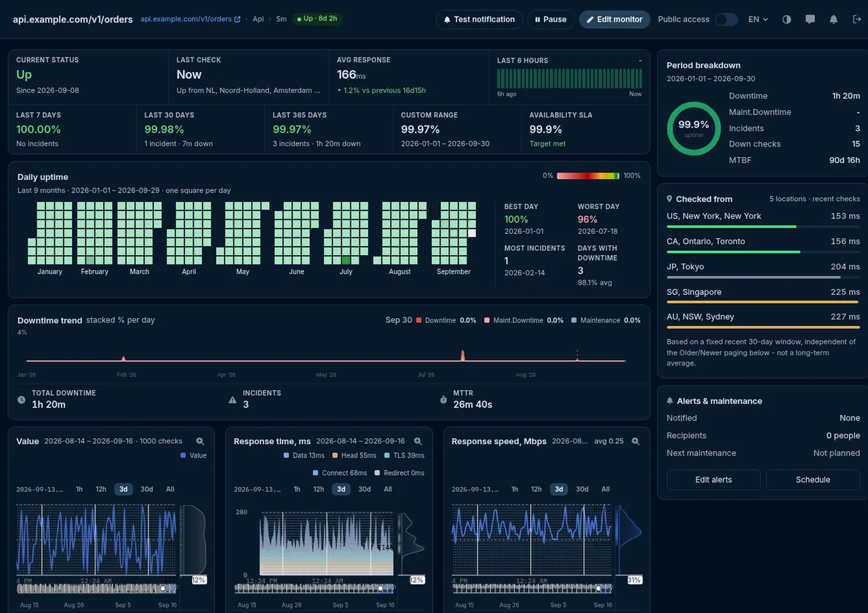The height and width of the screenshot is (613, 868).
Task: Click the Response speed chart range slider handle
Action: [598, 589]
